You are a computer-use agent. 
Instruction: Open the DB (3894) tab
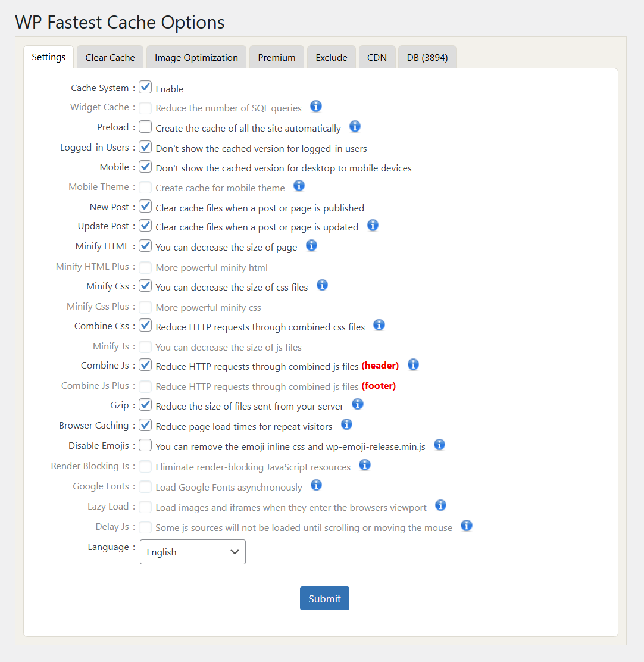tap(427, 57)
